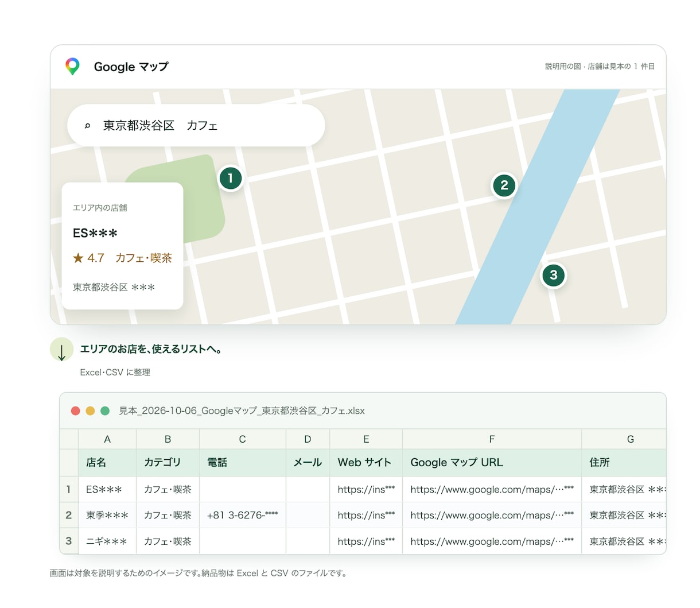Click the Google Maps pin logo
The image size is (700, 608).
pos(72,67)
